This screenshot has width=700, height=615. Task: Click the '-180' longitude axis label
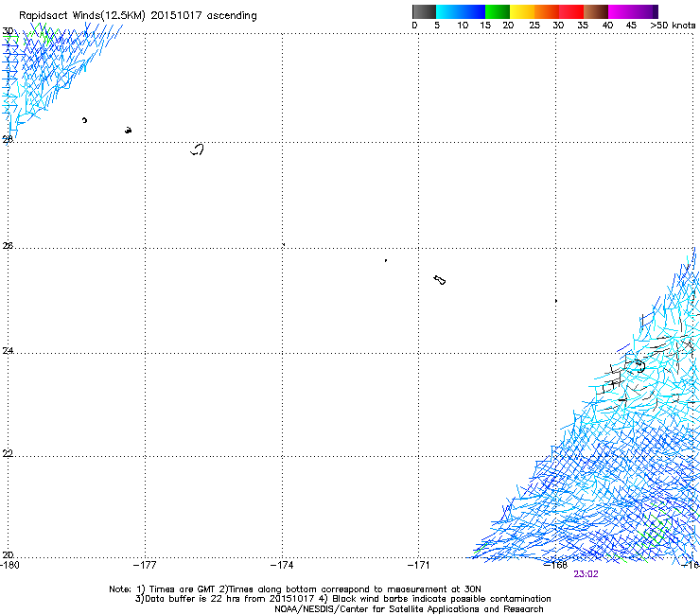9,565
